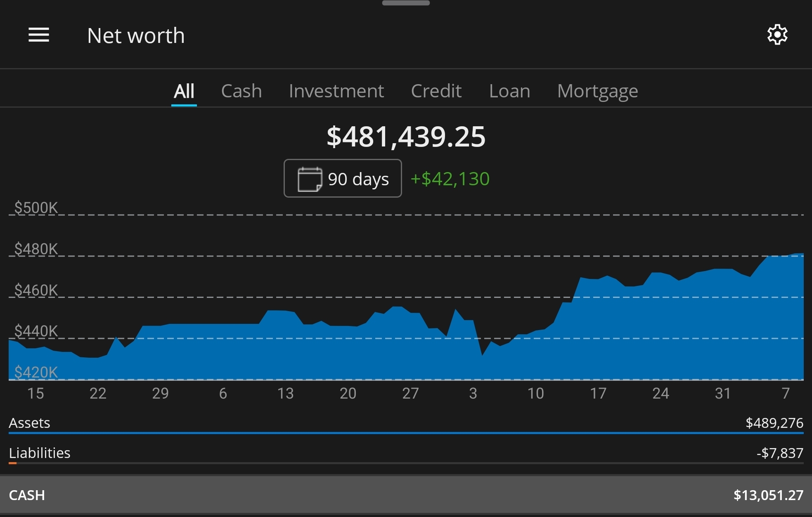Tap the calendar icon in date range

click(x=310, y=179)
